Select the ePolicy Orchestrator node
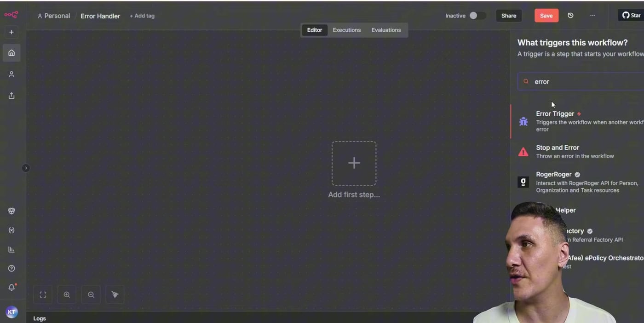 pyautogui.click(x=605, y=261)
